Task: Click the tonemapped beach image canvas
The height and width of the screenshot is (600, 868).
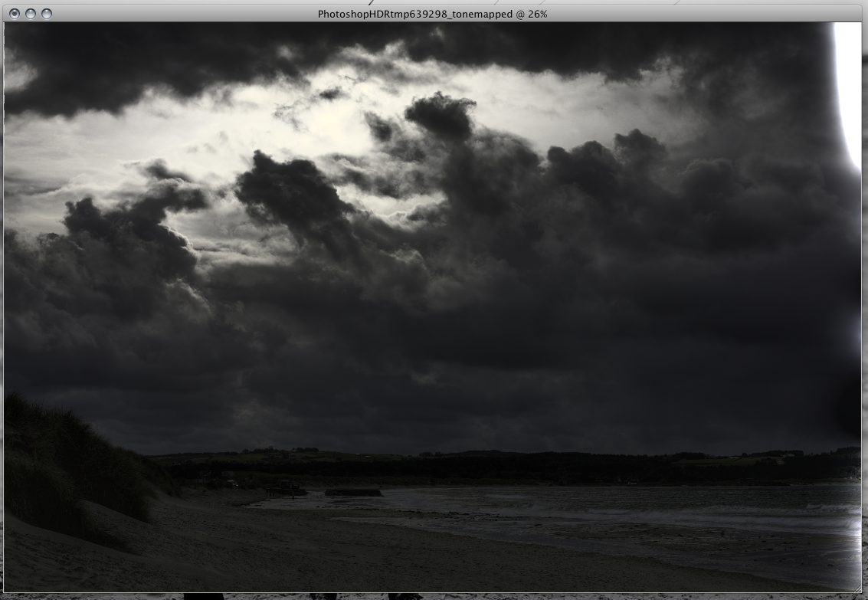Action: click(433, 307)
